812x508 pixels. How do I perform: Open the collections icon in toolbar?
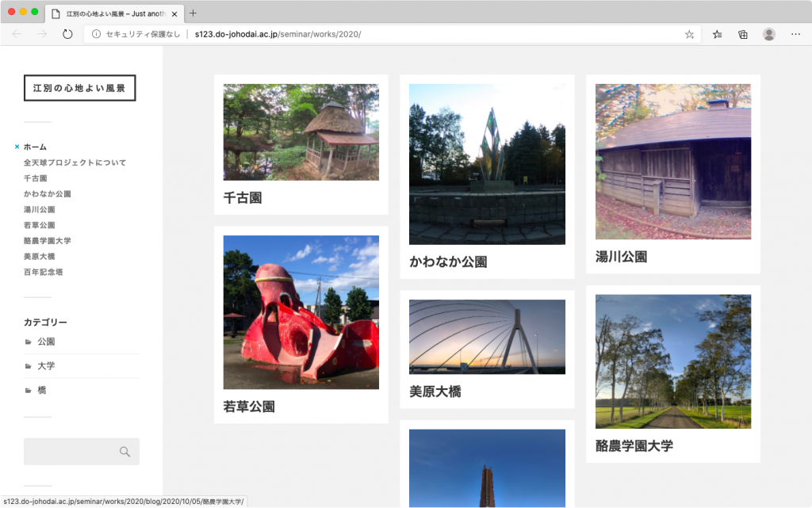743,34
